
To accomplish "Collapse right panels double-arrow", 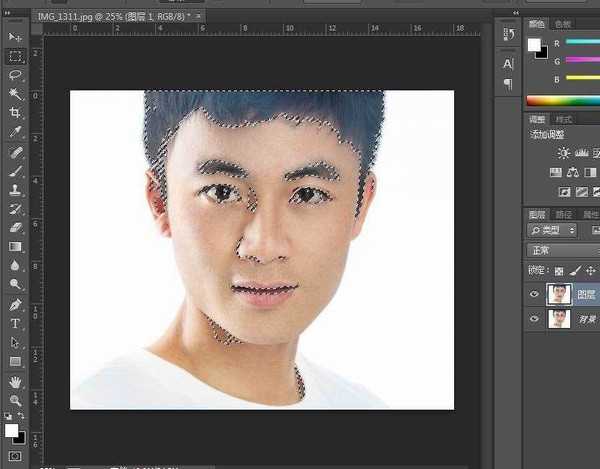I will pos(516,13).
